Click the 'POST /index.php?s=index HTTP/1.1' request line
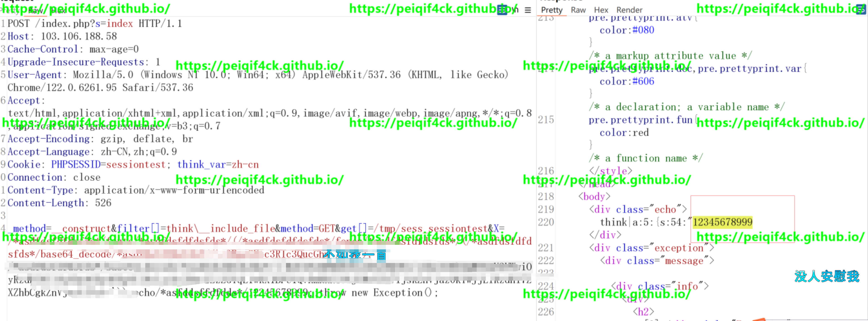This screenshot has width=868, height=321. pos(95,24)
